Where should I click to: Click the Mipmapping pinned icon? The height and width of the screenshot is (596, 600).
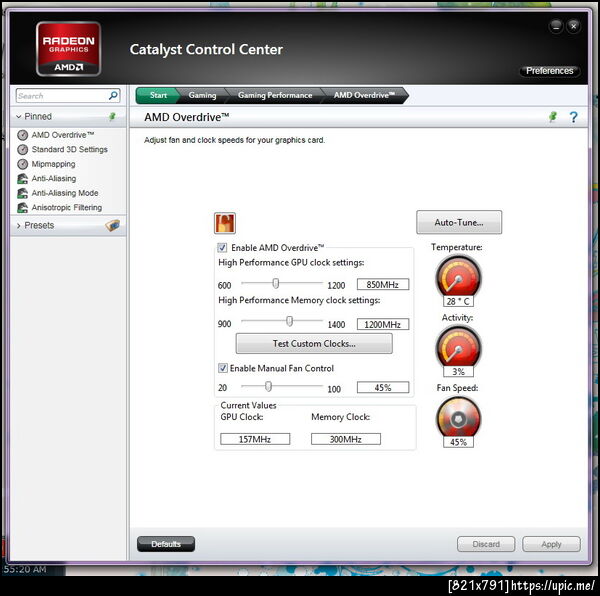click(23, 164)
